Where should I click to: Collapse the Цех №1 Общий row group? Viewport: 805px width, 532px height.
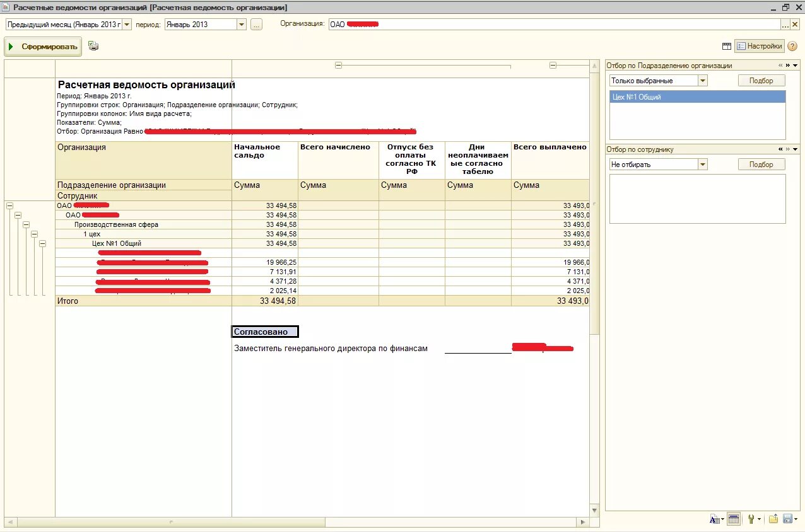(42, 243)
